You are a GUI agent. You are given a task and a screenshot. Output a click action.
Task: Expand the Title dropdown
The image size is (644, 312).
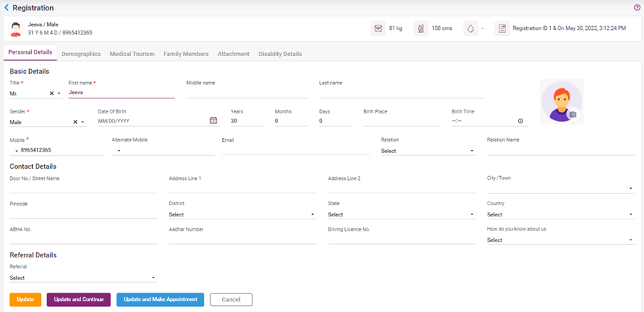(x=60, y=93)
